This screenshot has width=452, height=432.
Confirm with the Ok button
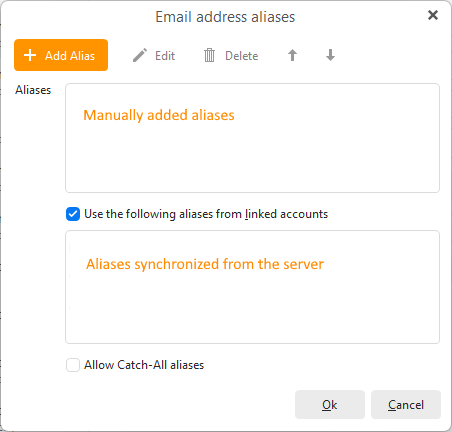coord(330,405)
